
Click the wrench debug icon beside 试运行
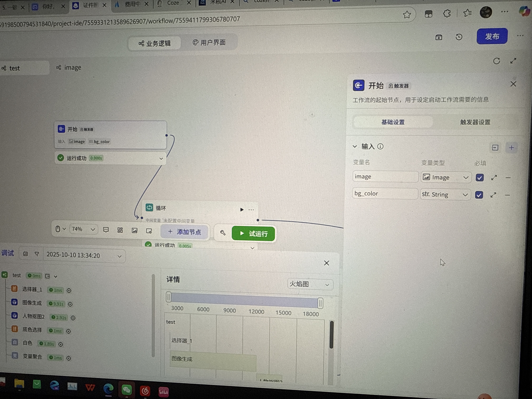click(223, 233)
